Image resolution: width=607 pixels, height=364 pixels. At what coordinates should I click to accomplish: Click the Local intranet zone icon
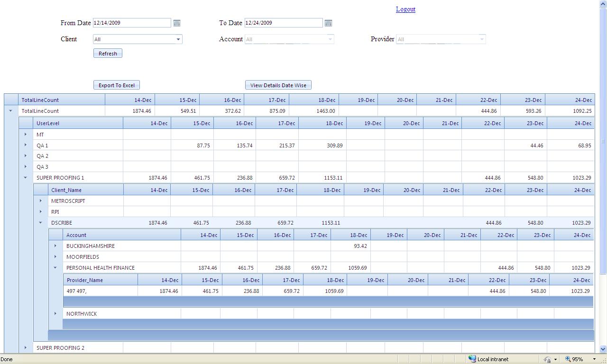472,359
